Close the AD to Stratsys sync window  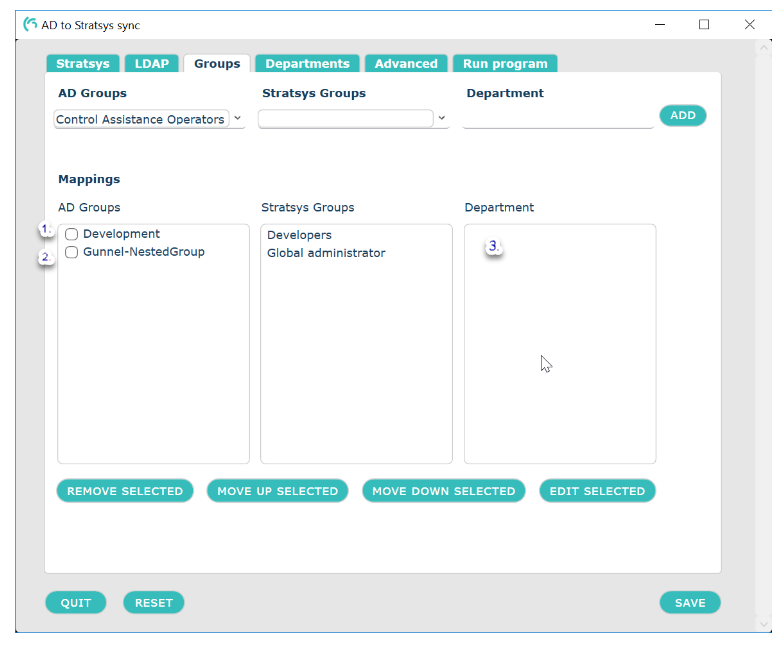click(x=750, y=24)
